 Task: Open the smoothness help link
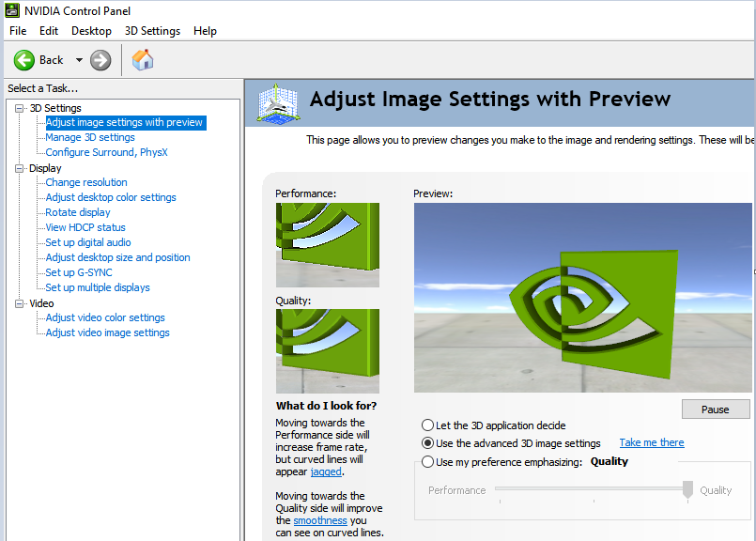320,520
